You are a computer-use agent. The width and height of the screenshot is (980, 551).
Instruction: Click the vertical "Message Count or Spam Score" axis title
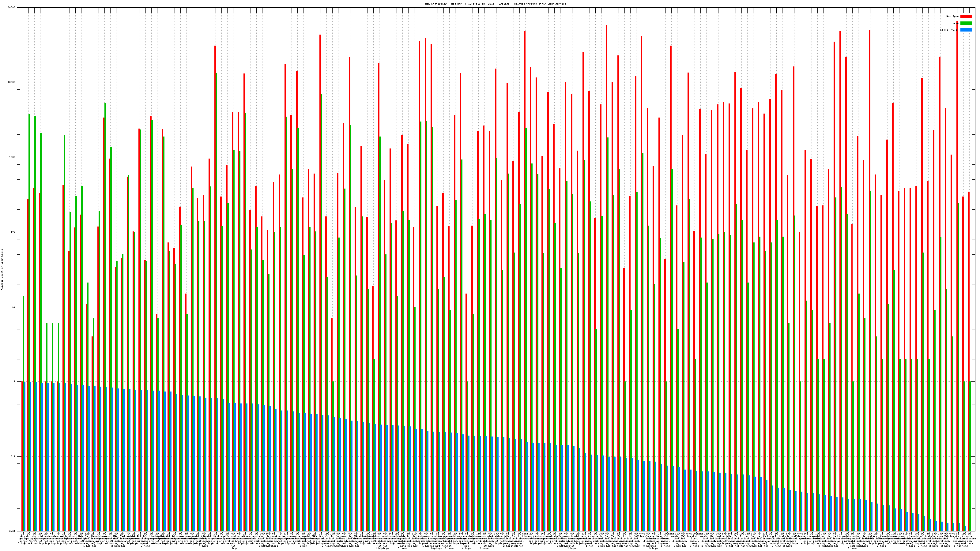[x=2, y=270]
